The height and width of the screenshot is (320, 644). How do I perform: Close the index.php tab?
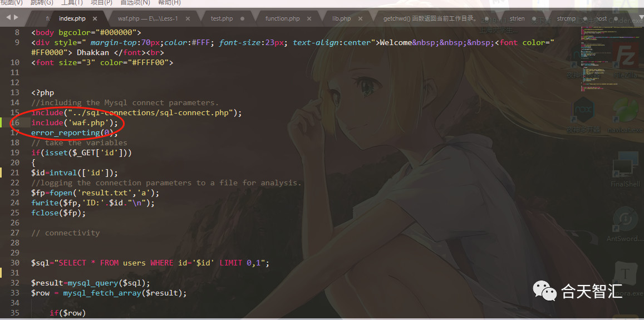[95, 18]
